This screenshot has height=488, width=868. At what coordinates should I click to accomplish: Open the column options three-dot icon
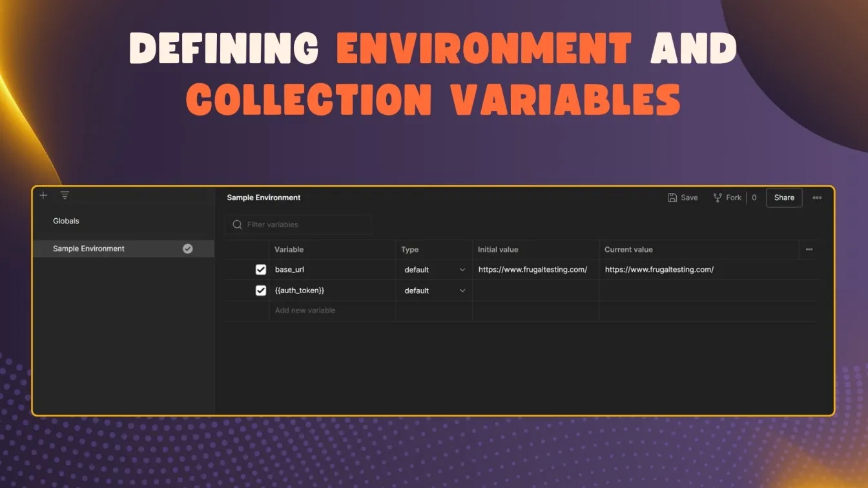tap(809, 249)
